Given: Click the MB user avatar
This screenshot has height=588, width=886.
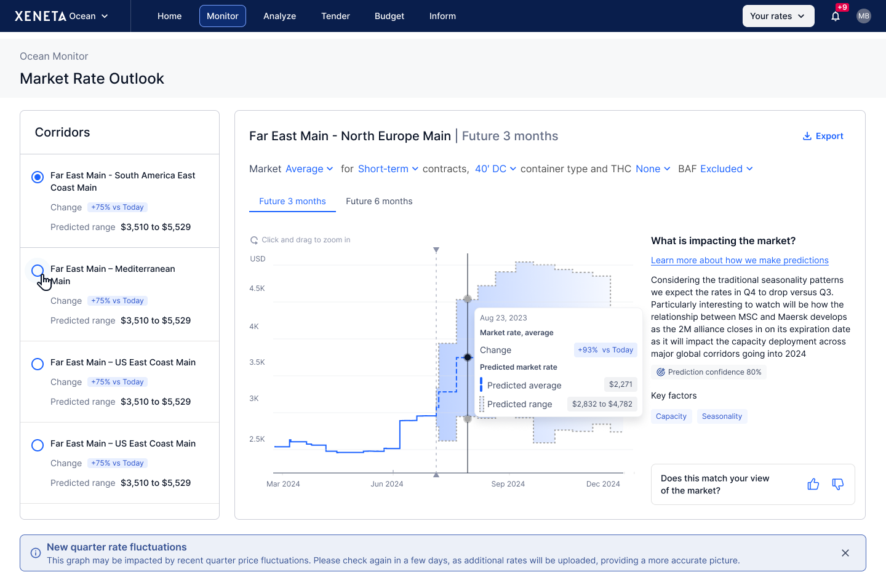Looking at the screenshot, I should [863, 16].
